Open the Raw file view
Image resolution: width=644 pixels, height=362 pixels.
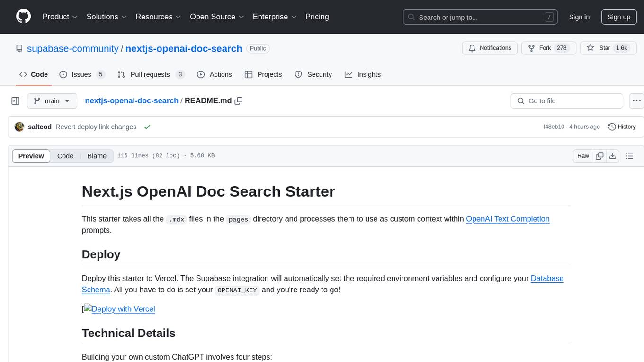click(x=583, y=156)
